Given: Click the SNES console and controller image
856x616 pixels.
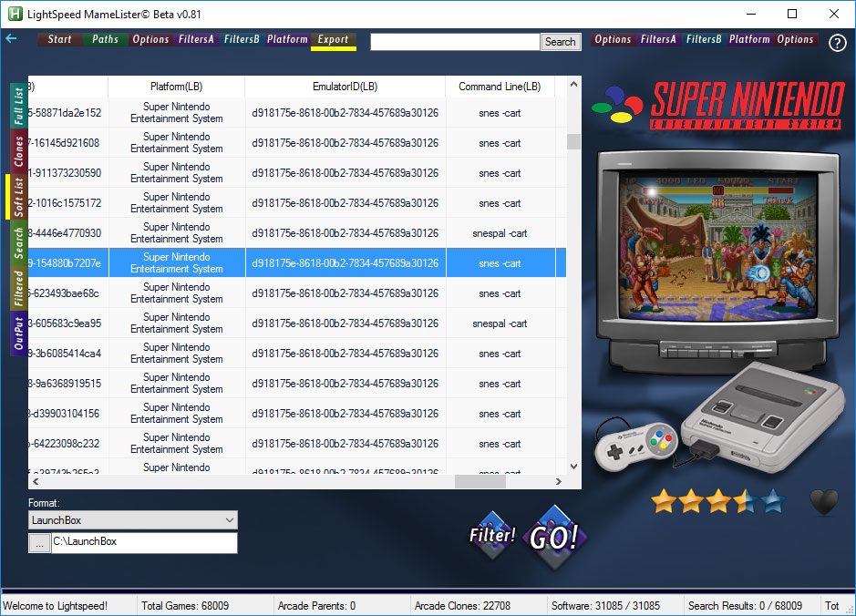Looking at the screenshot, I should [719, 417].
